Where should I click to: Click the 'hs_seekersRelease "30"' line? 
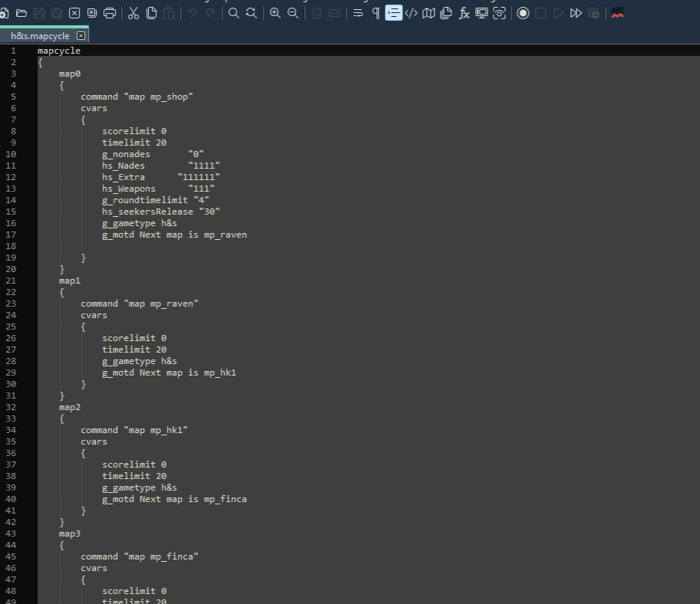[161, 212]
